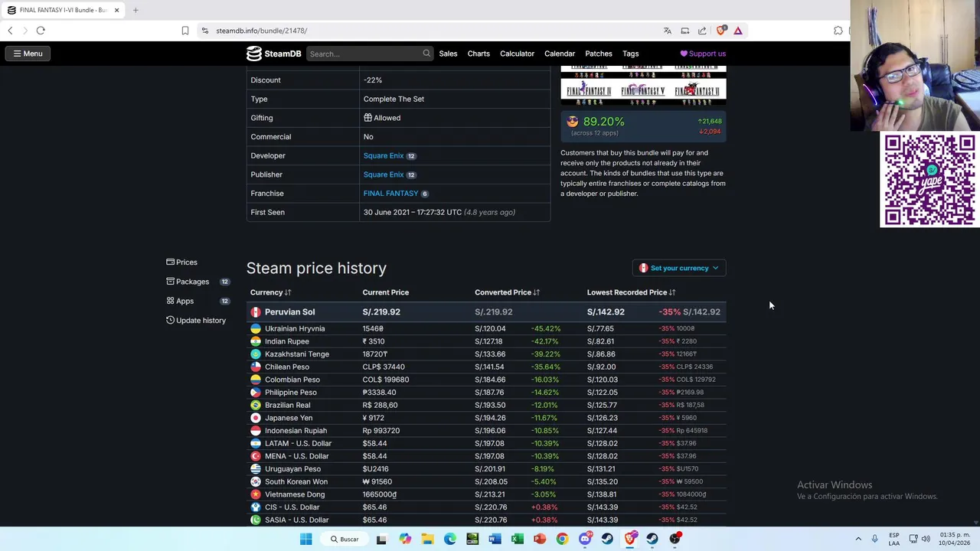The image size is (980, 551).
Task: Open the Charts menu item
Action: pos(479,54)
